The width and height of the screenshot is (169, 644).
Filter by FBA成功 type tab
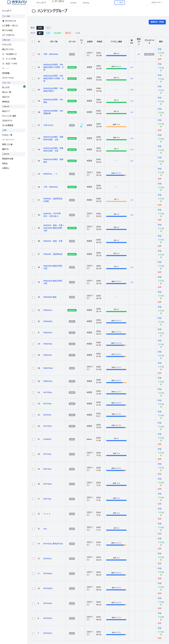click(x=57, y=33)
